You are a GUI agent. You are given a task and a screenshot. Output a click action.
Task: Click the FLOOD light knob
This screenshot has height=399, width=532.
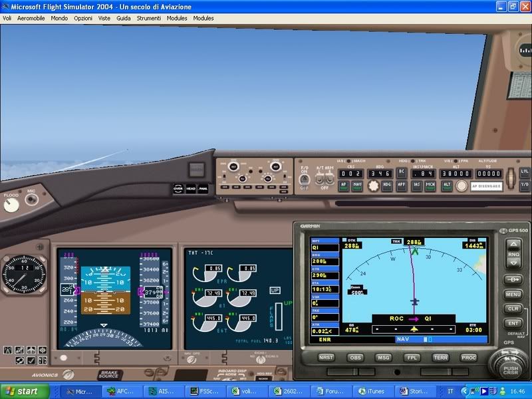[x=11, y=205]
